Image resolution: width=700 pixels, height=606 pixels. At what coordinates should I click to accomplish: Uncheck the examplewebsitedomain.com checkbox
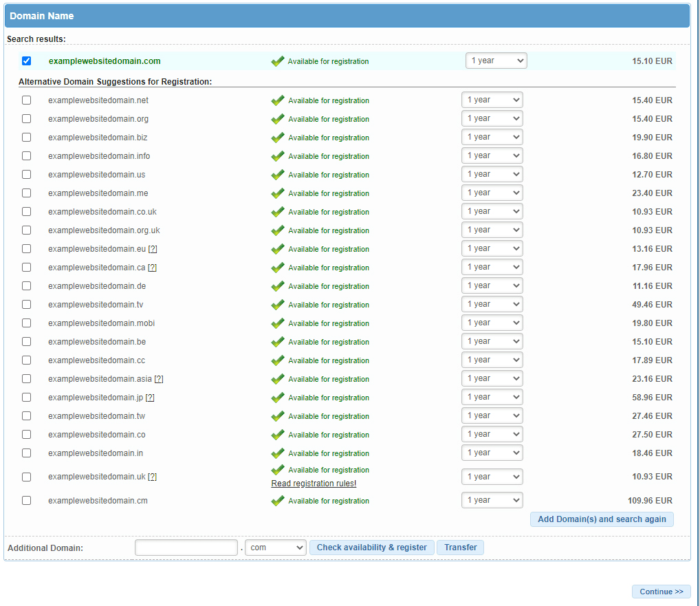tap(27, 61)
